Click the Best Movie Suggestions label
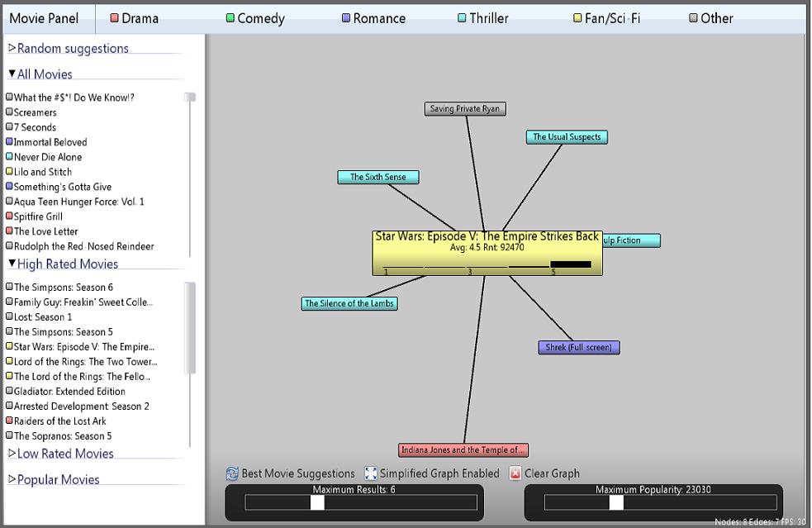 coord(298,473)
